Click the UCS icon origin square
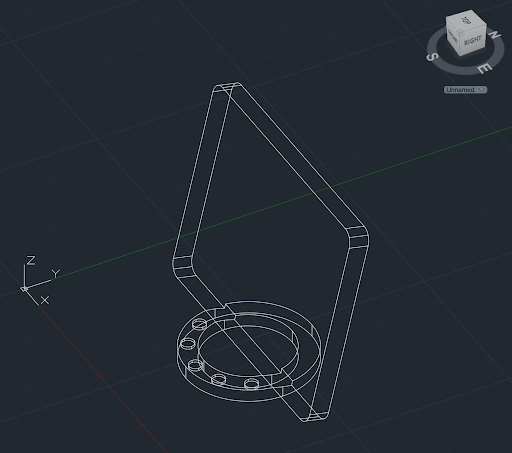Viewport: 512px width, 453px height. [24, 289]
